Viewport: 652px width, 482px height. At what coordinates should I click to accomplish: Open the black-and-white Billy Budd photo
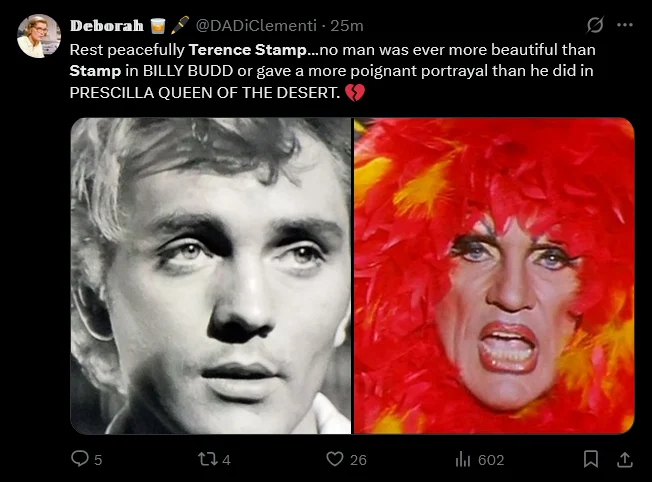tap(211, 275)
